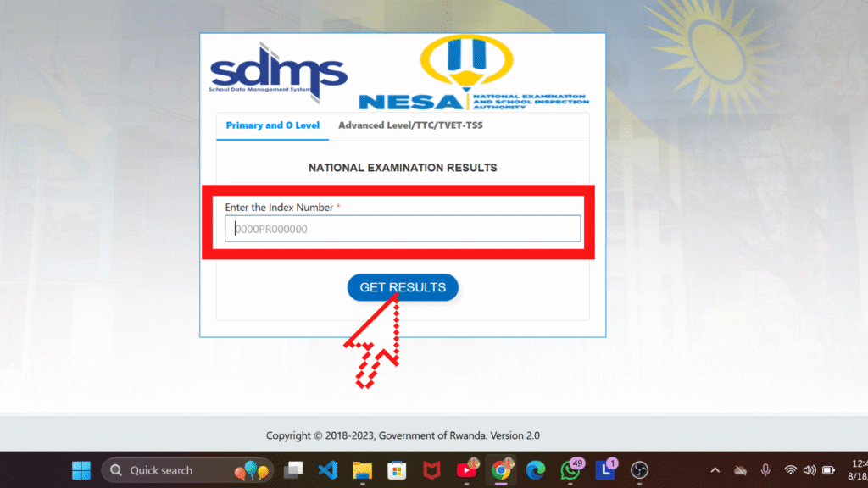Viewport: 868px width, 488px height.
Task: Click the NESA logo
Action: pyautogui.click(x=474, y=73)
